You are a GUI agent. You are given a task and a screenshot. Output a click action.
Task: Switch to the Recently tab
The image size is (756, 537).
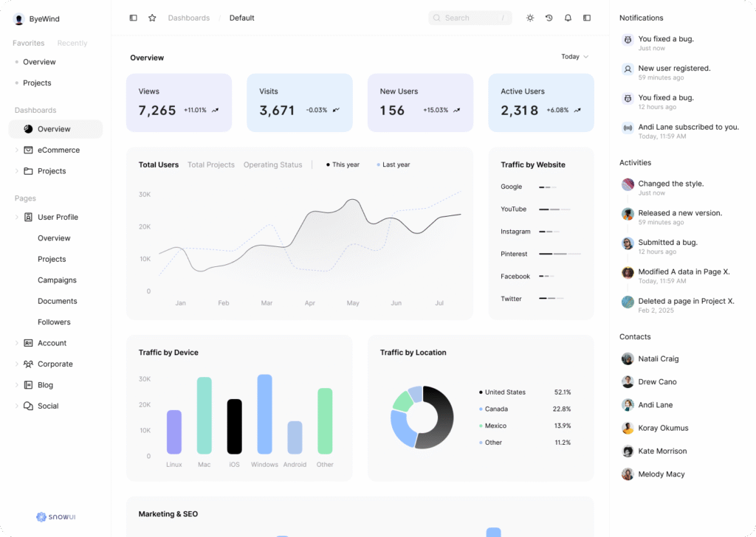(x=72, y=44)
